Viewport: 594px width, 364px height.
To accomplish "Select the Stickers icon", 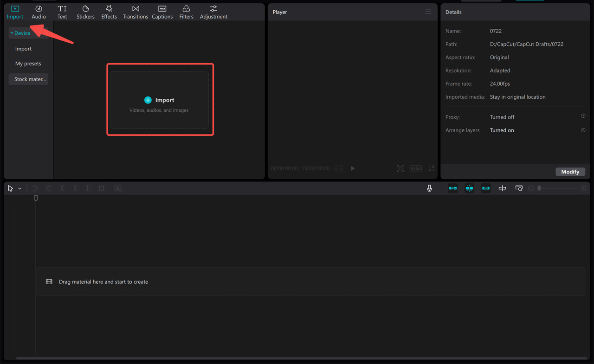I will pyautogui.click(x=85, y=12).
